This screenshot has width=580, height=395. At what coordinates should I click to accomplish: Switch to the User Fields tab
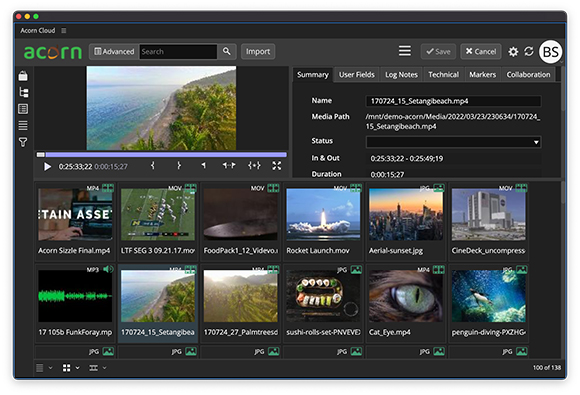click(357, 75)
